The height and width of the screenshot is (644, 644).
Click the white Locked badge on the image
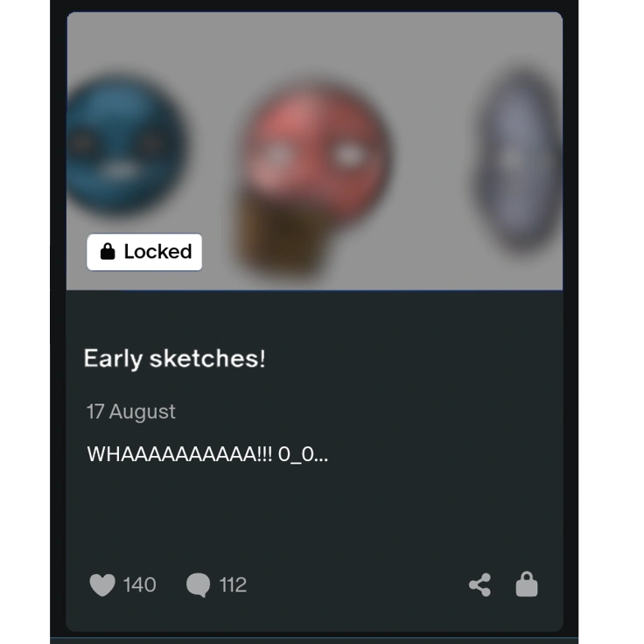(144, 252)
